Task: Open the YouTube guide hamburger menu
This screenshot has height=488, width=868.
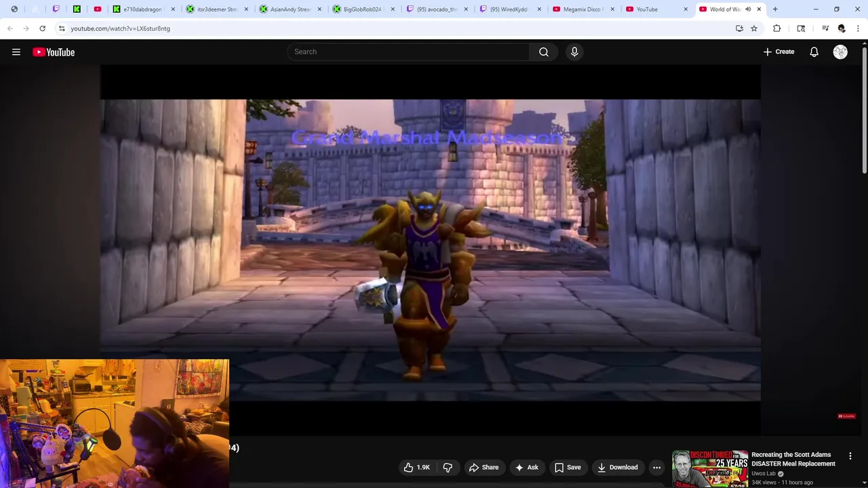Action: point(16,52)
